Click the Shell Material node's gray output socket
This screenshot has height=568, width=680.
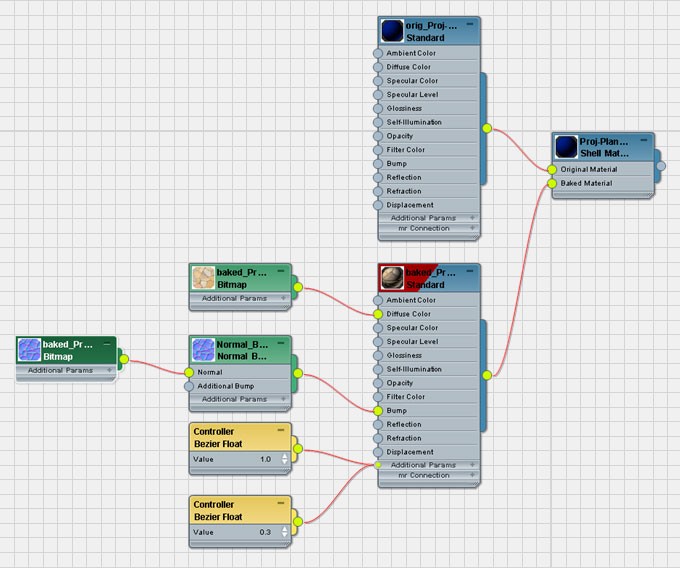point(661,166)
